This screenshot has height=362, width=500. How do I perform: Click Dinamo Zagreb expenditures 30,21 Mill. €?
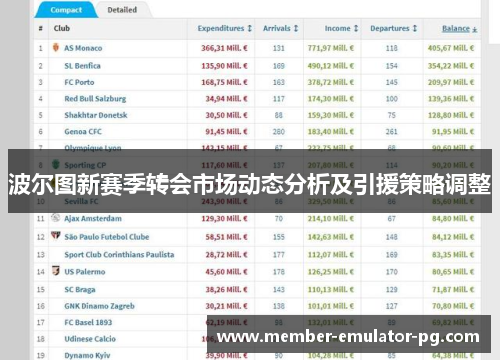(226, 306)
